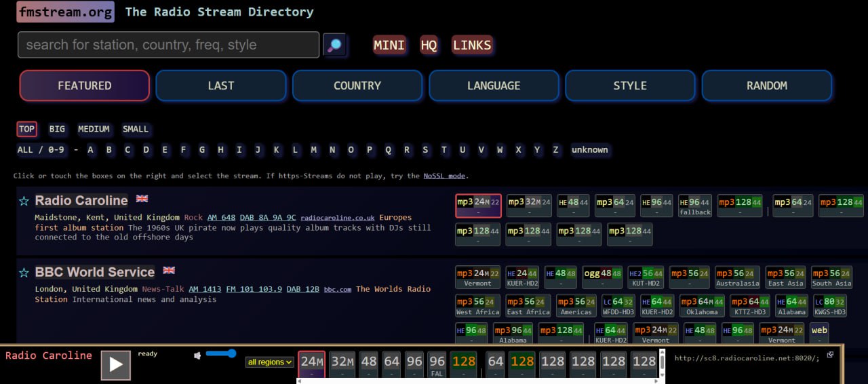868x384 pixels.
Task: Select the MEDIUM size filter
Action: point(94,129)
